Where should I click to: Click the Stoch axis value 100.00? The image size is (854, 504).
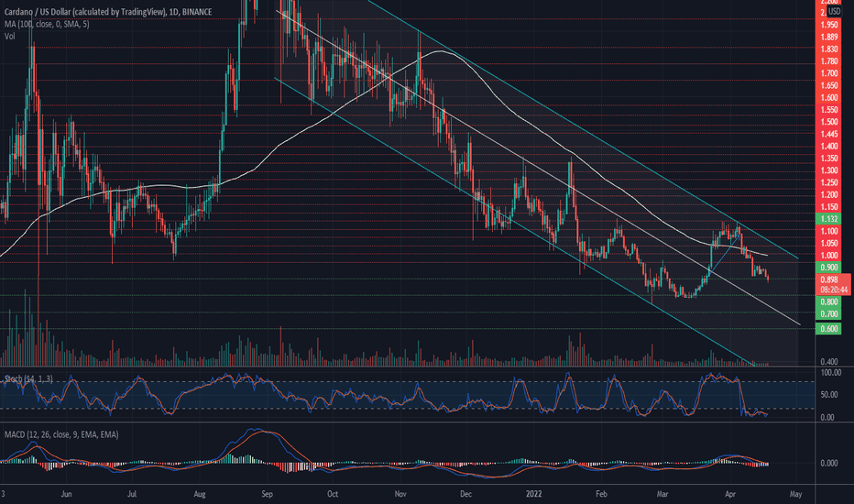pyautogui.click(x=830, y=373)
